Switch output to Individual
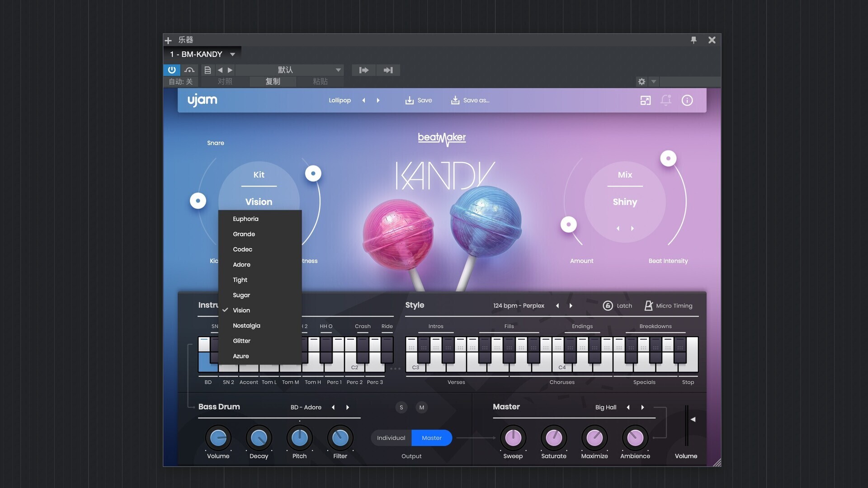Screen dimensions: 868x488 [x=391, y=438]
